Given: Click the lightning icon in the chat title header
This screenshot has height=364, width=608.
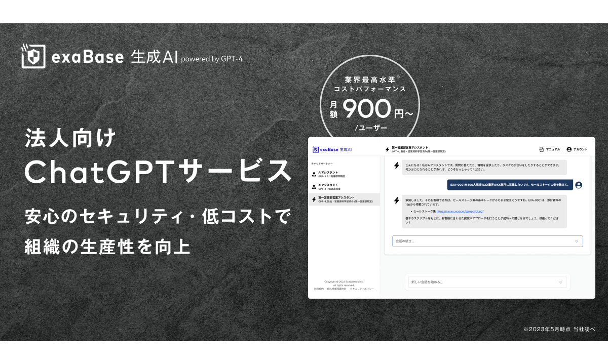Looking at the screenshot, I should pyautogui.click(x=388, y=149).
